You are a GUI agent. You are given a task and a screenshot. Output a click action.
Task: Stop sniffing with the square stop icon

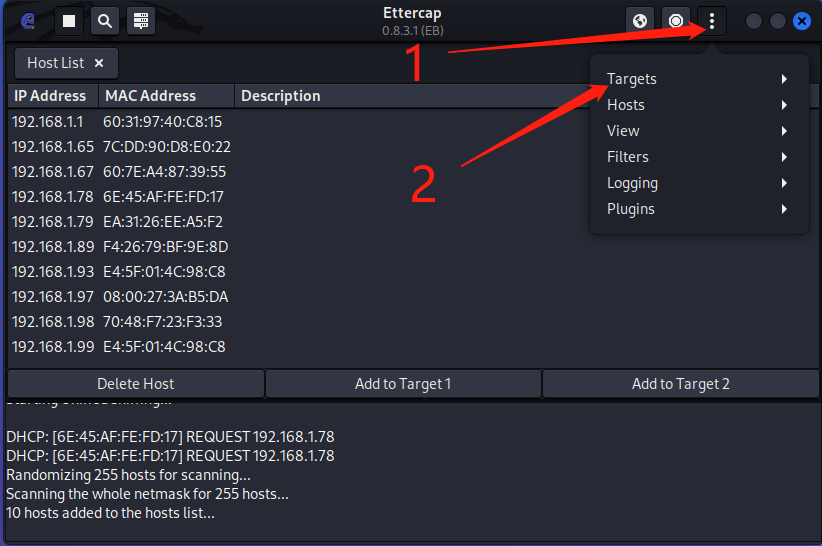click(x=69, y=21)
